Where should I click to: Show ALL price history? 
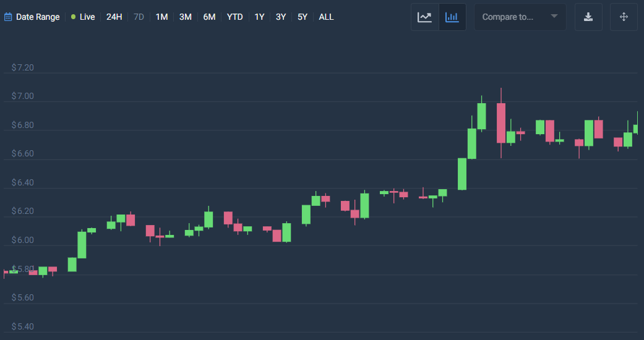[x=327, y=17]
